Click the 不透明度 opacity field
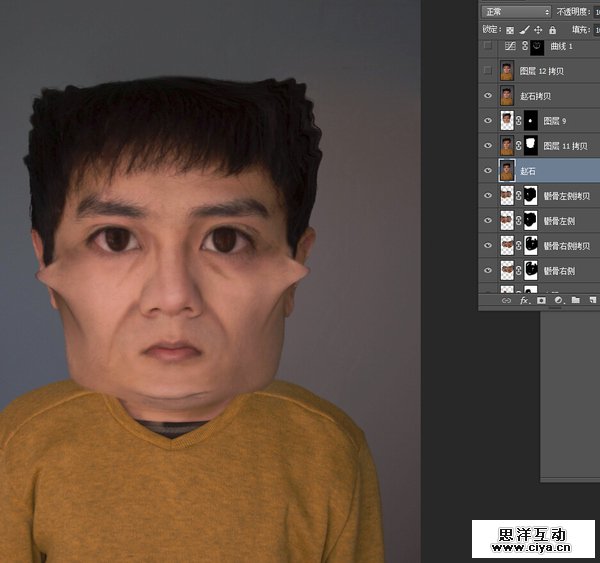600x563 pixels. pyautogui.click(x=596, y=11)
